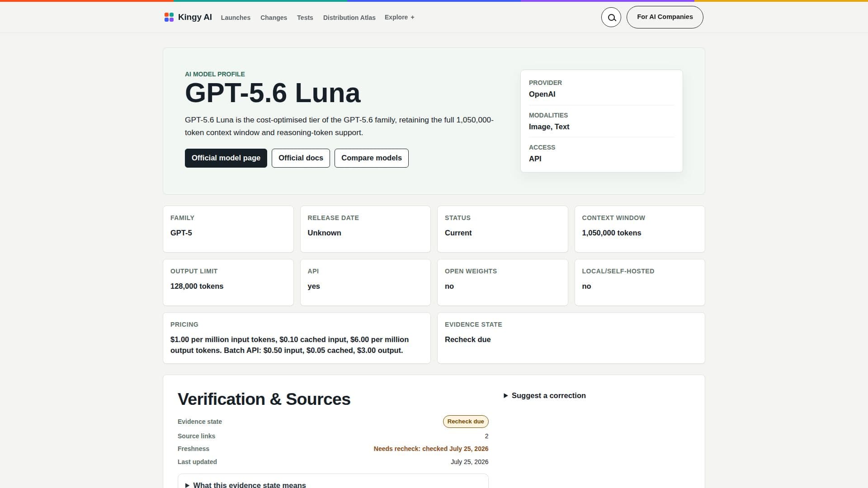Click Recheck due in Evidence State card

click(x=467, y=340)
